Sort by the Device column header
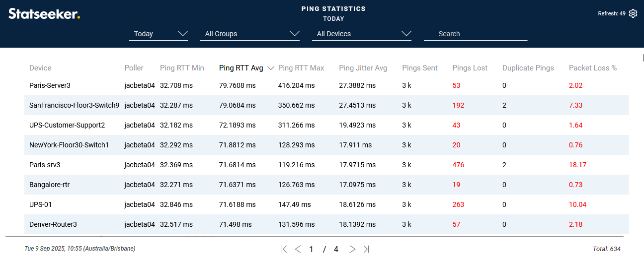 click(x=40, y=68)
